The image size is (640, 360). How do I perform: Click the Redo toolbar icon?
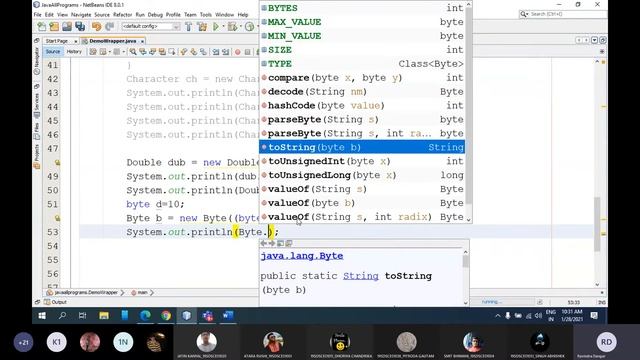click(x=109, y=27)
